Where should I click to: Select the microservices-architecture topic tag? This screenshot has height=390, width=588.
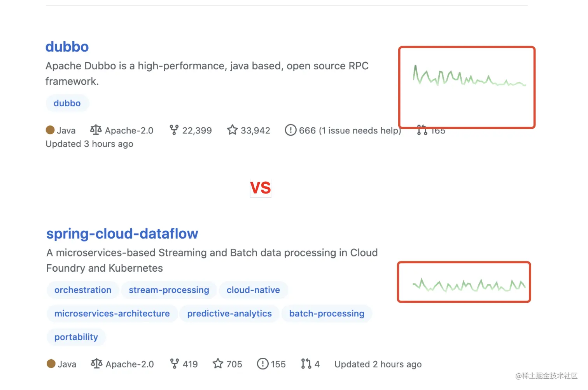(x=112, y=313)
